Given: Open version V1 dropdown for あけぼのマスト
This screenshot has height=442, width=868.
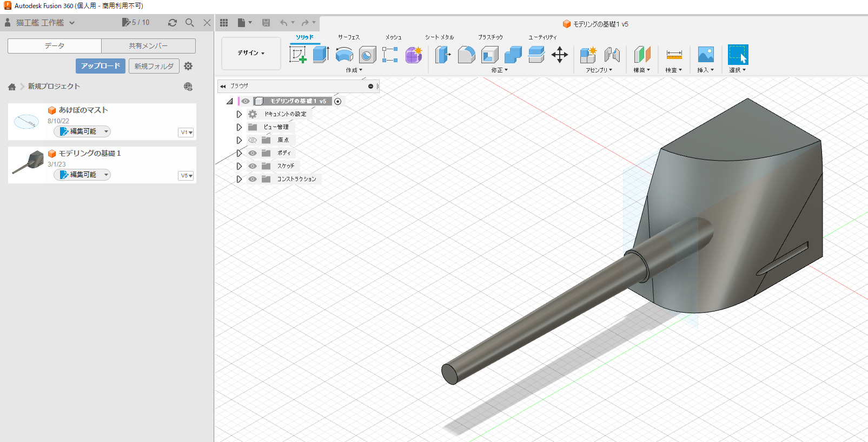Looking at the screenshot, I should click(186, 133).
